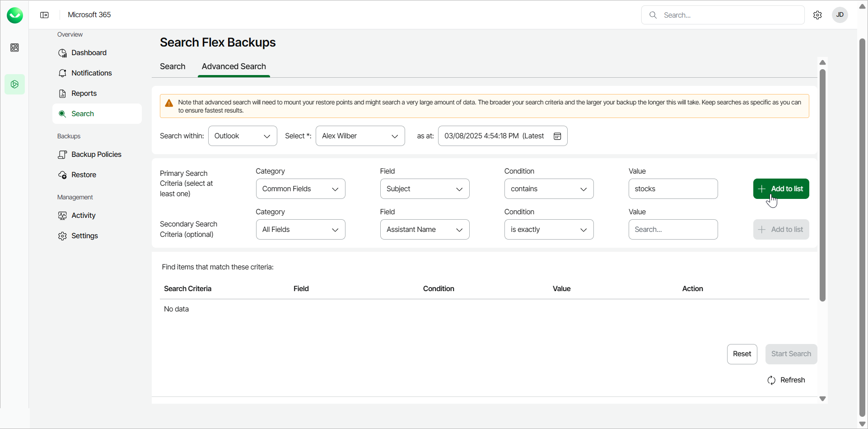Click the Refresh icon button
The image size is (868, 429).
coord(771,380)
